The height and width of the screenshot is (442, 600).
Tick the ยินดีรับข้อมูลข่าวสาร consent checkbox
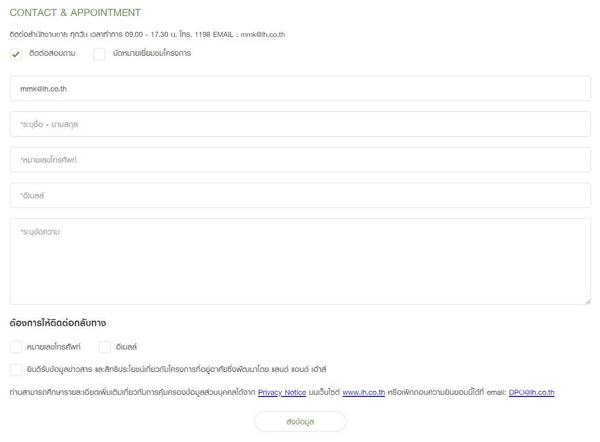pyautogui.click(x=16, y=369)
